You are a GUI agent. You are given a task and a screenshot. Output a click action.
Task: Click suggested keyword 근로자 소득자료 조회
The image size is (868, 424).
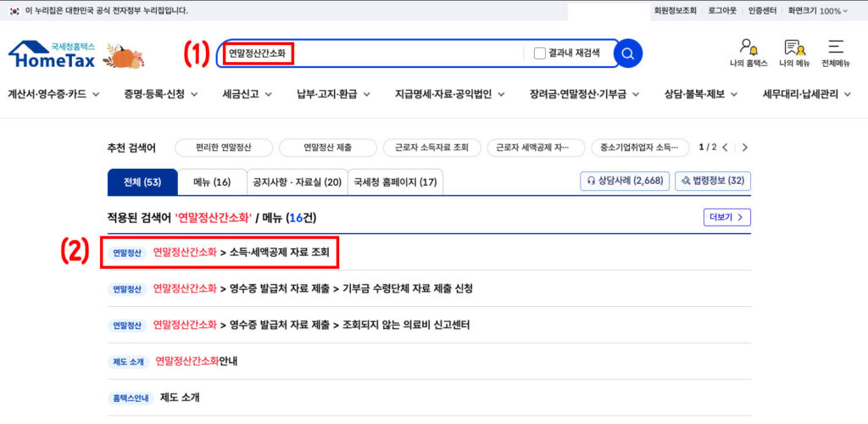(x=431, y=148)
